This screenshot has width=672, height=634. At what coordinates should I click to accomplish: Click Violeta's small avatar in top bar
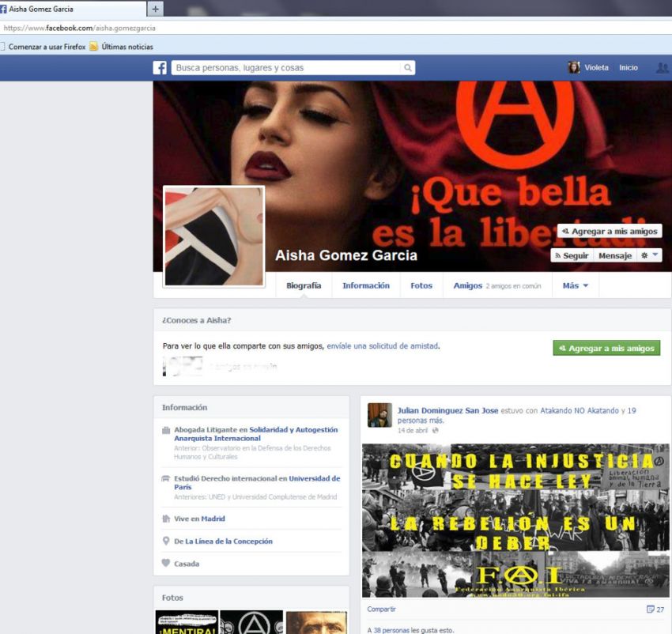coord(573,67)
